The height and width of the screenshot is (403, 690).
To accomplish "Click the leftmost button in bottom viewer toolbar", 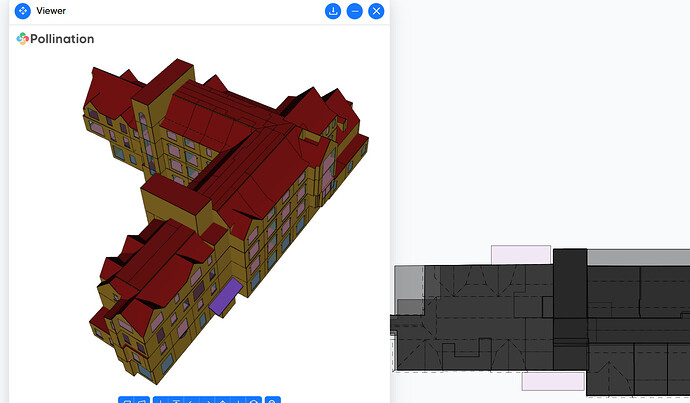I will click(x=126, y=400).
